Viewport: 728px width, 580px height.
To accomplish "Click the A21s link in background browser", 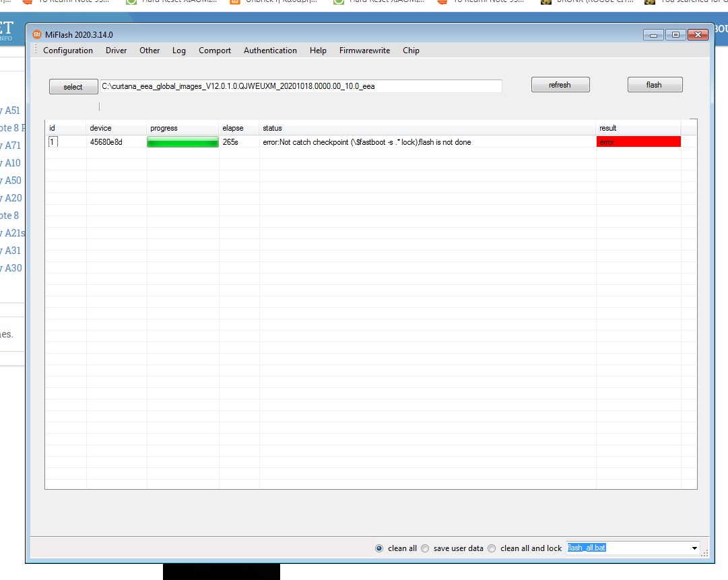I will [13, 232].
